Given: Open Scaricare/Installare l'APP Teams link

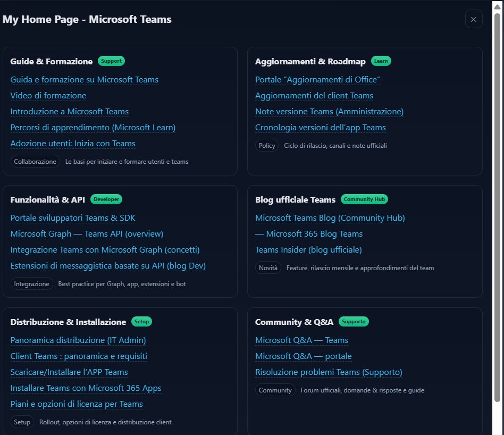Looking at the screenshot, I should click(69, 372).
